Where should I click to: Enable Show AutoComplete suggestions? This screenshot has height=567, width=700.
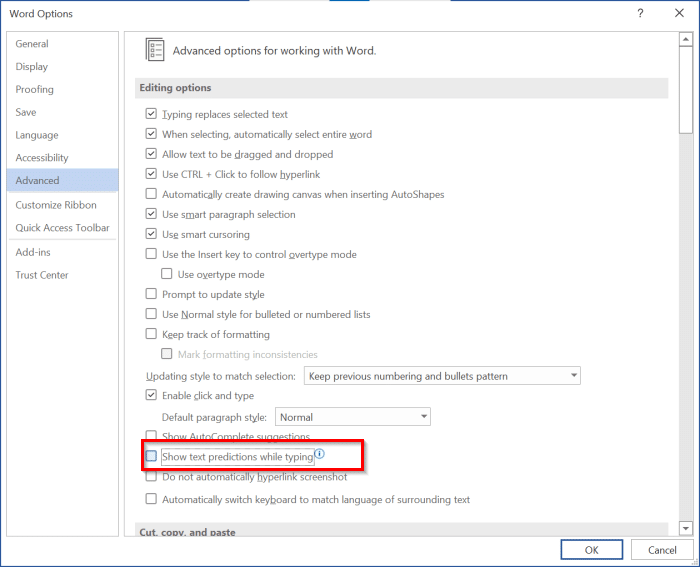(x=151, y=435)
